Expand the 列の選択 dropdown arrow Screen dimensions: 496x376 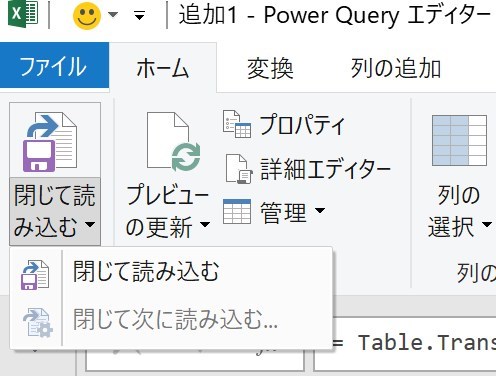point(487,224)
